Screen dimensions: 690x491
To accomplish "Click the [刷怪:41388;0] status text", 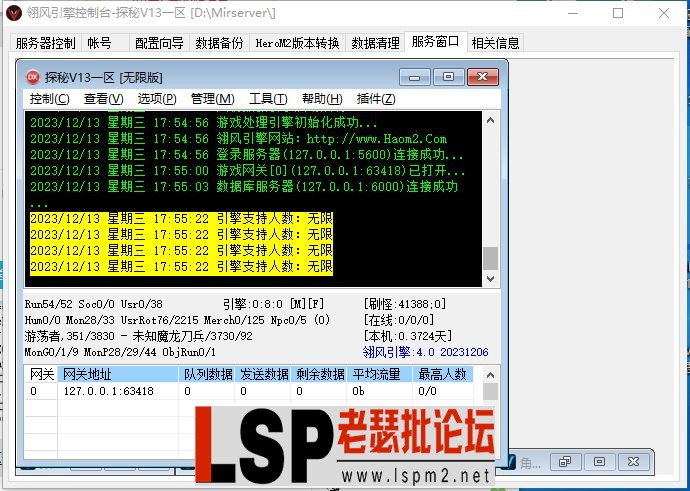I will pos(405,304).
